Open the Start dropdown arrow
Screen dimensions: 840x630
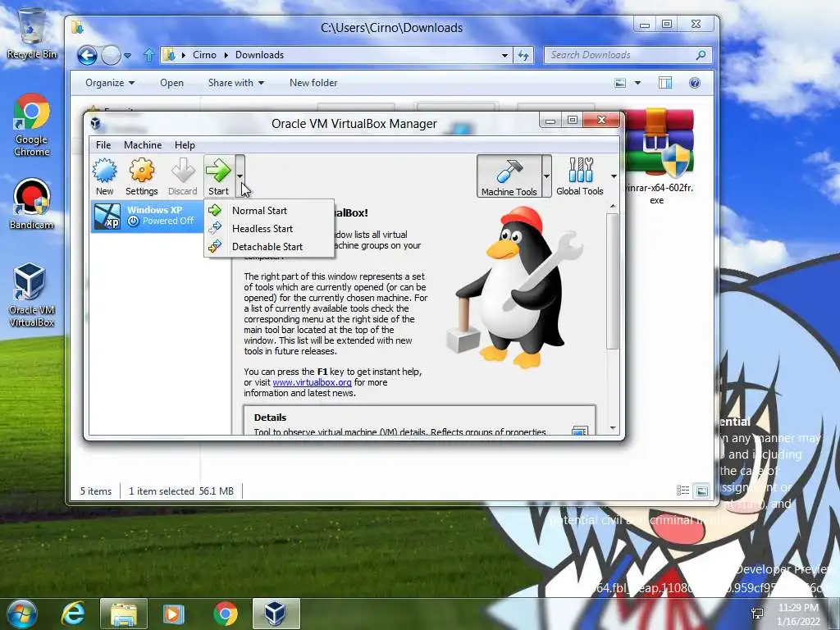pyautogui.click(x=240, y=176)
